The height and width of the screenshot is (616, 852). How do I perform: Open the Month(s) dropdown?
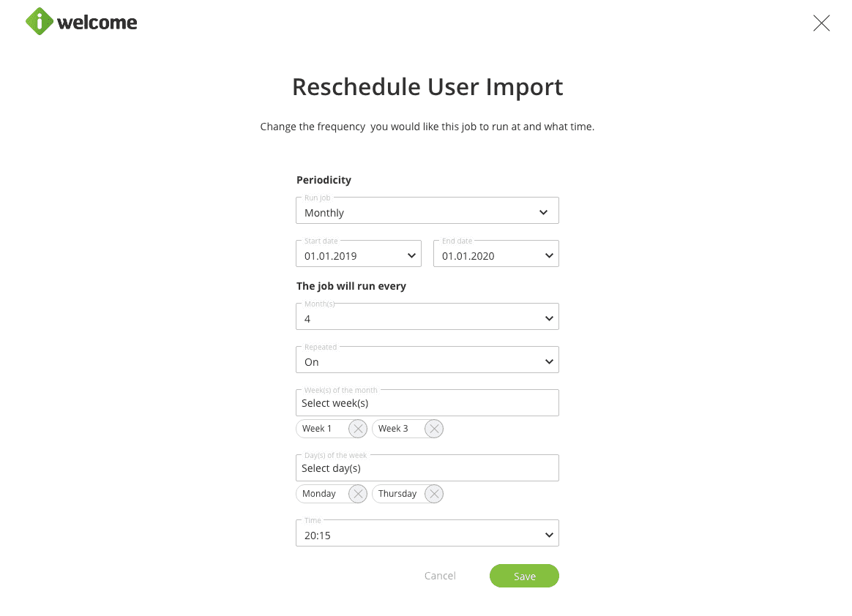tap(427, 318)
